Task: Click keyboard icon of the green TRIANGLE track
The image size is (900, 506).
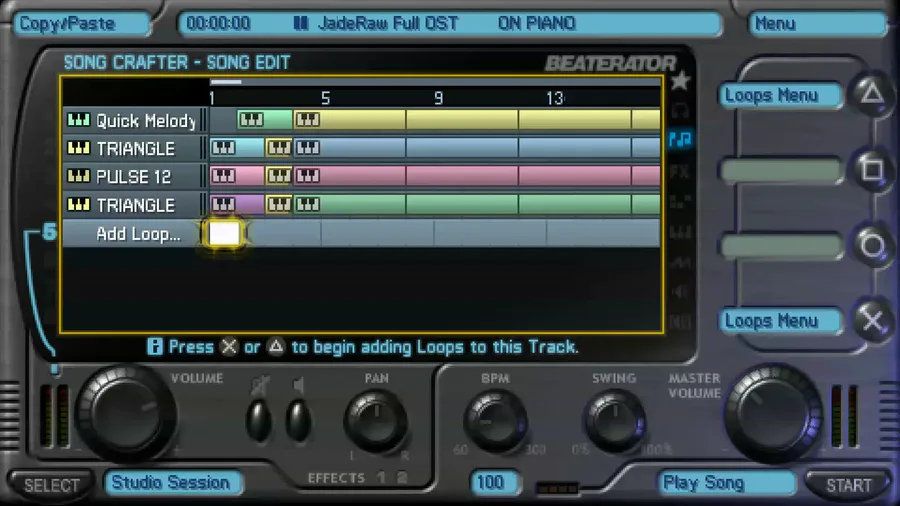Action: coord(79,204)
